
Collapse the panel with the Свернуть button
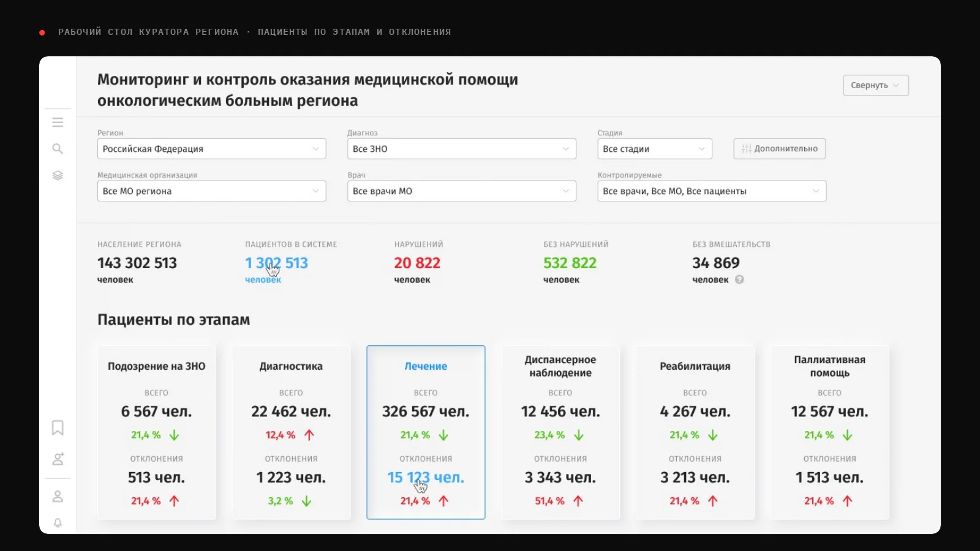click(876, 85)
